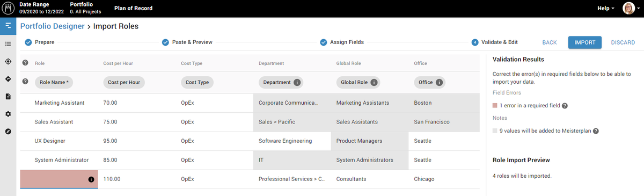This screenshot has height=196, width=644.
Task: Click the 70.00 cost per hour cell
Action: [x=137, y=103]
